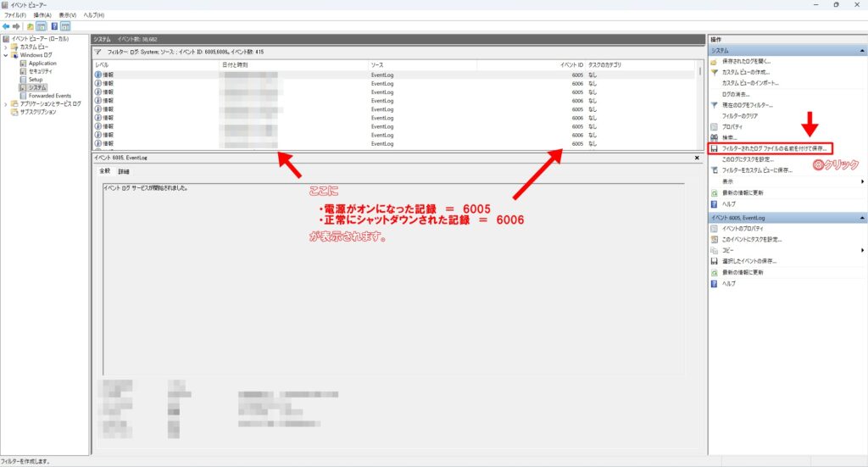Image resolution: width=868 pixels, height=467 pixels.
Task: Select Forwarded Events in the tree
Action: (50, 96)
